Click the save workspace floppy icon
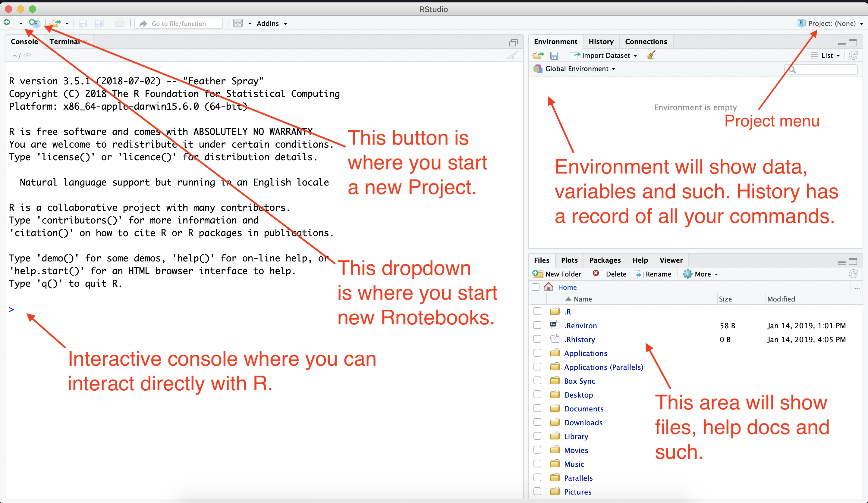The height and width of the screenshot is (503, 868). [554, 55]
